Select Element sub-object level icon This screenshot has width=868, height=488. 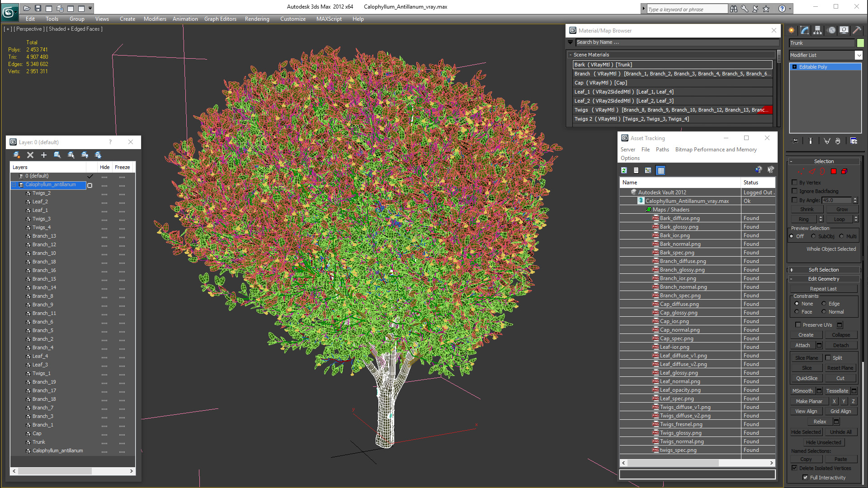tap(844, 171)
